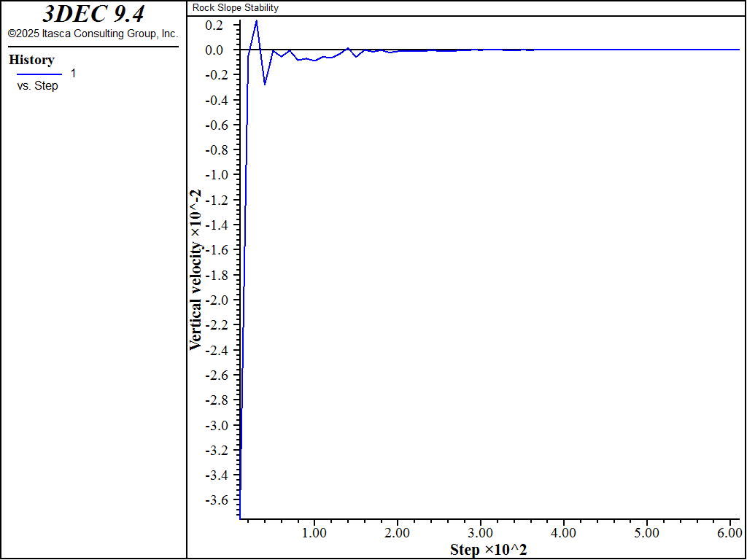Click the Itasca Consulting Group copyright text
This screenshot has width=747, height=560.
point(93,34)
